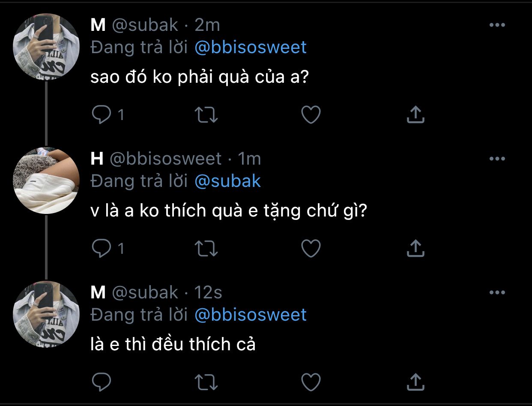Open the @bbisosweet mention in the first tweet
Image resolution: width=532 pixels, height=406 pixels.
pos(250,47)
